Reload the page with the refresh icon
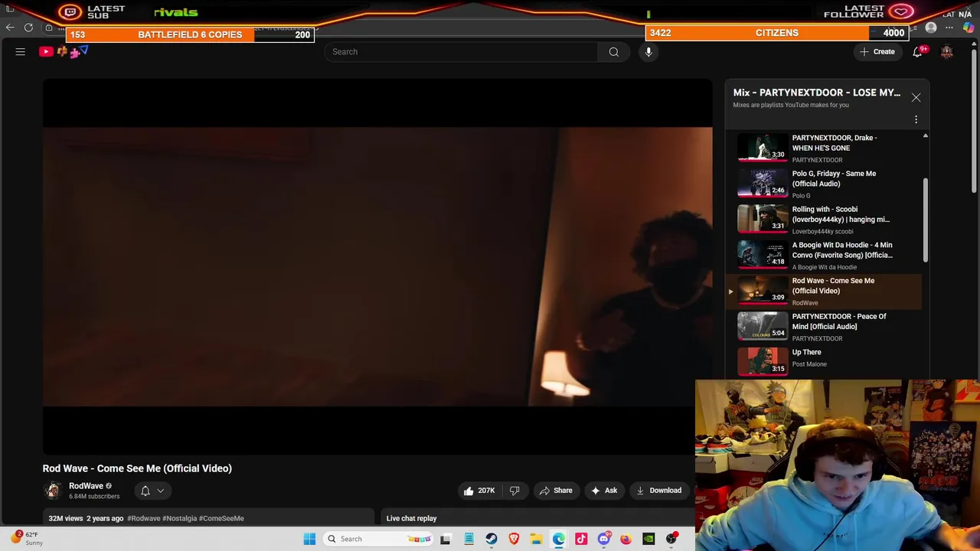The height and width of the screenshot is (551, 980). click(28, 28)
